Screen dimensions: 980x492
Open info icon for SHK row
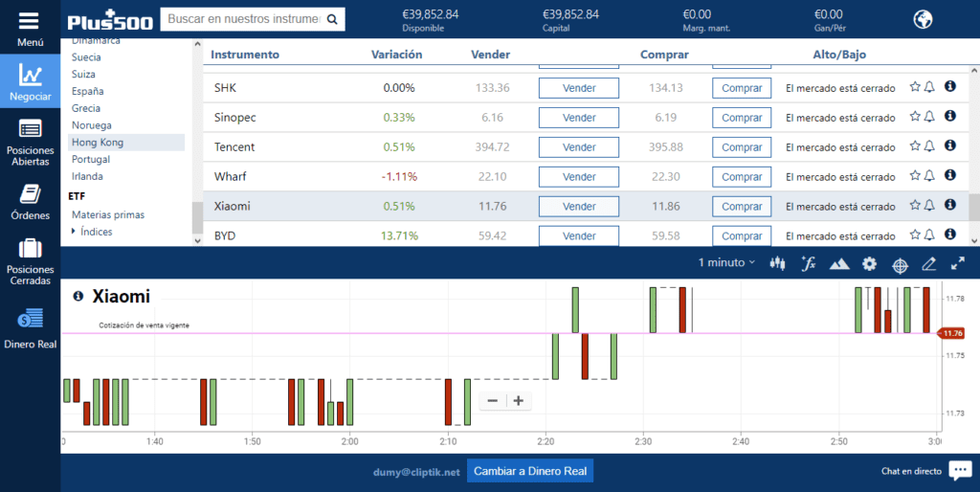click(x=950, y=86)
